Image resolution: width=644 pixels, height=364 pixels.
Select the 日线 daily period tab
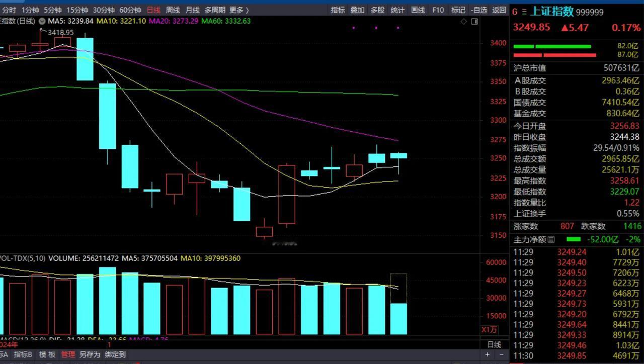tap(153, 10)
